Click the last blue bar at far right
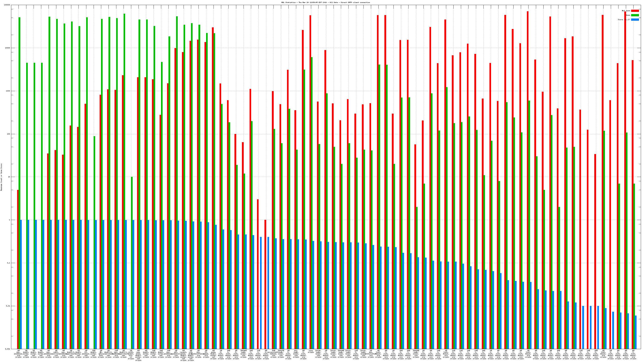 click(636, 332)
